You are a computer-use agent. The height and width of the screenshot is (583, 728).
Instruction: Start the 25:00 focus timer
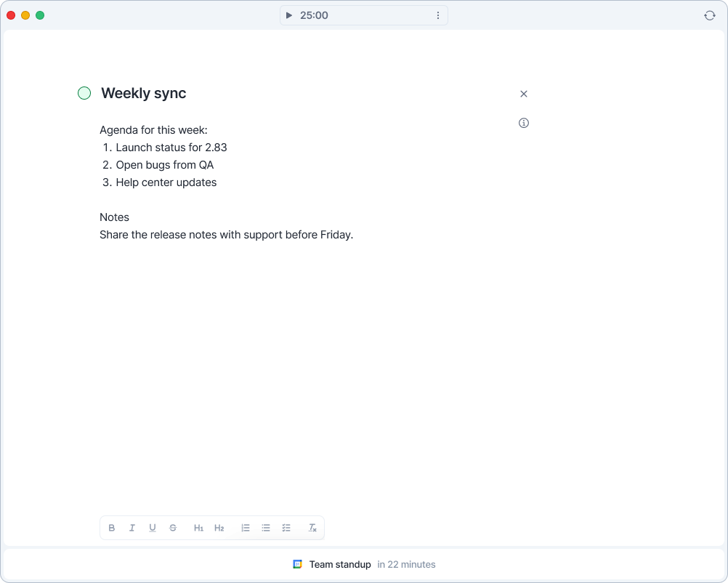pyautogui.click(x=288, y=15)
